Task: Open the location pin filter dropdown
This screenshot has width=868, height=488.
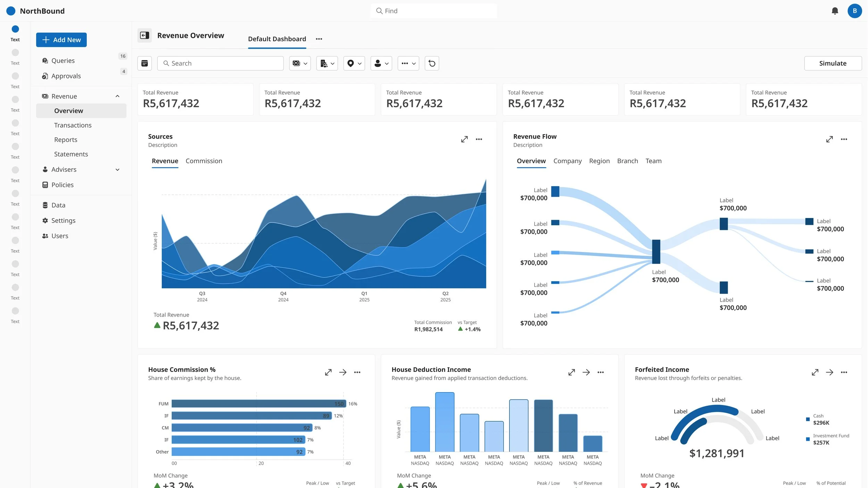Action: [354, 63]
